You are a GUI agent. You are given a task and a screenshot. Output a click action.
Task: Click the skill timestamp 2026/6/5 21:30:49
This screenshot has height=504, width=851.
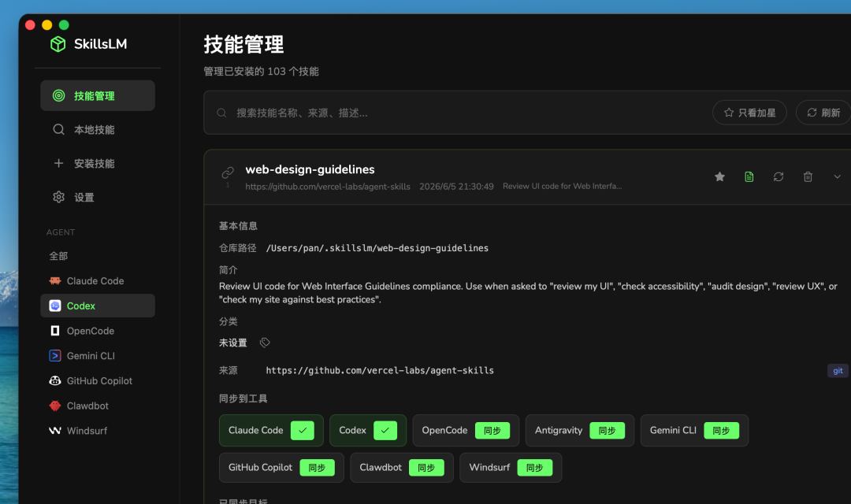456,187
